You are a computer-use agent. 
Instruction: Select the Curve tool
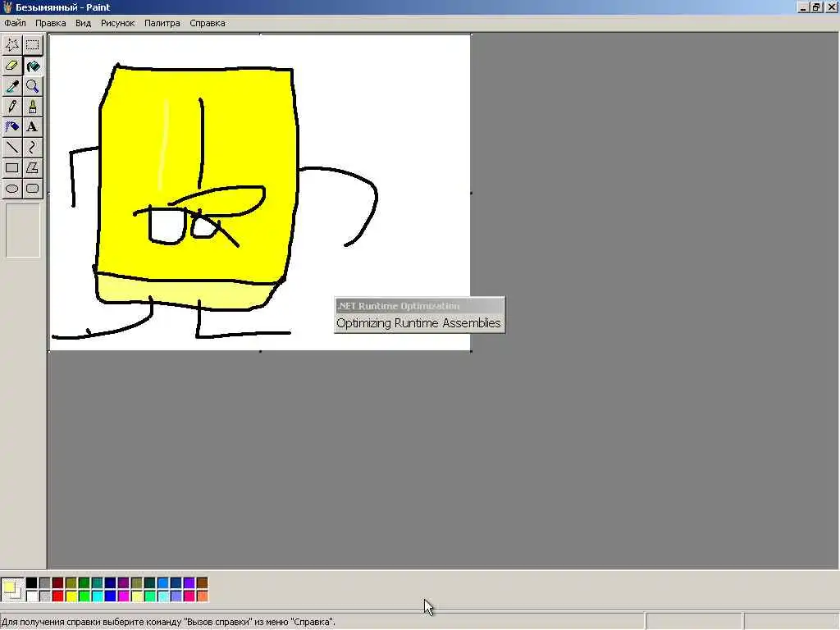point(33,148)
